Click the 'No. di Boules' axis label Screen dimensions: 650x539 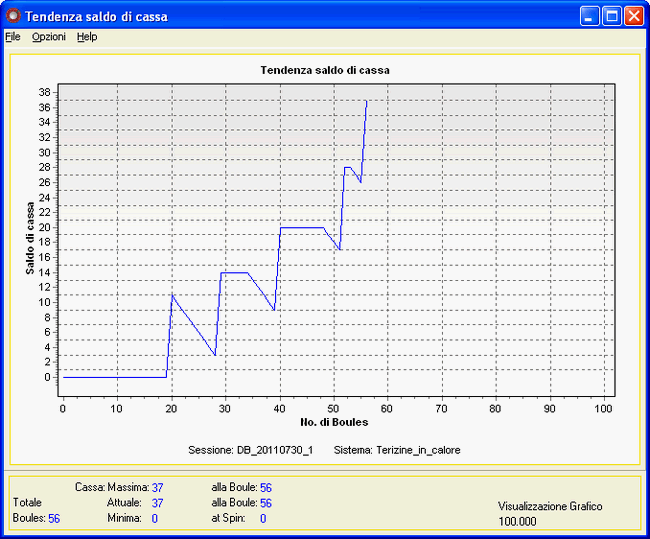pos(334,421)
